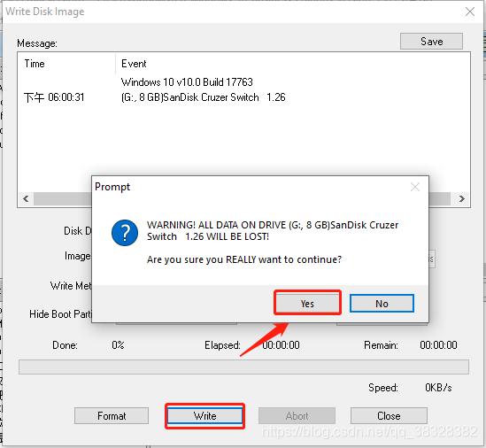Click the Prompt dialog title bar
Image resolution: width=486 pixels, height=448 pixels.
251,187
